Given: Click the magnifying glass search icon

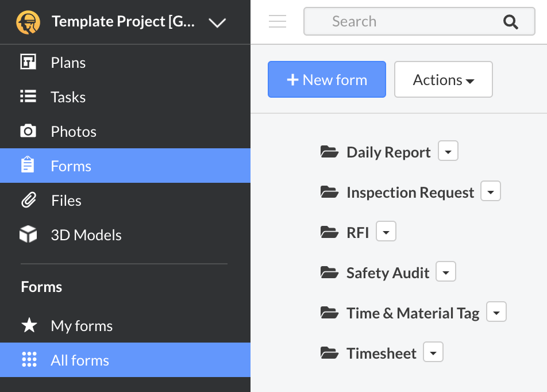Looking at the screenshot, I should [510, 22].
